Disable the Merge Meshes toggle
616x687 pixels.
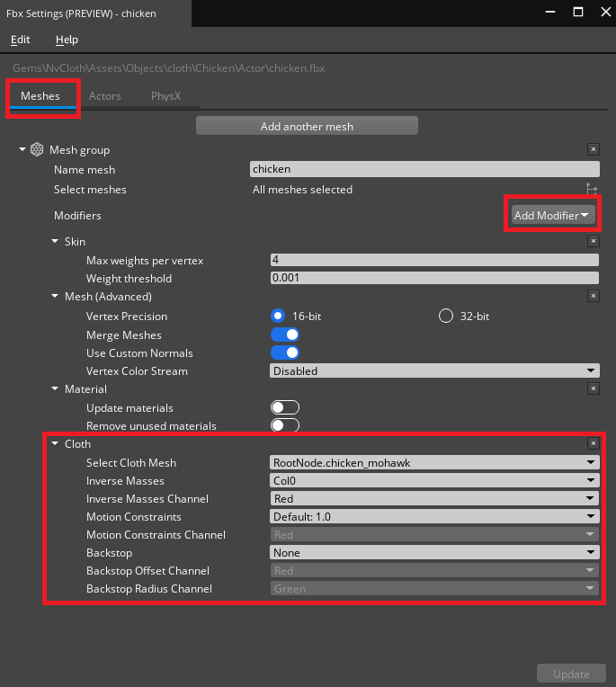285,335
